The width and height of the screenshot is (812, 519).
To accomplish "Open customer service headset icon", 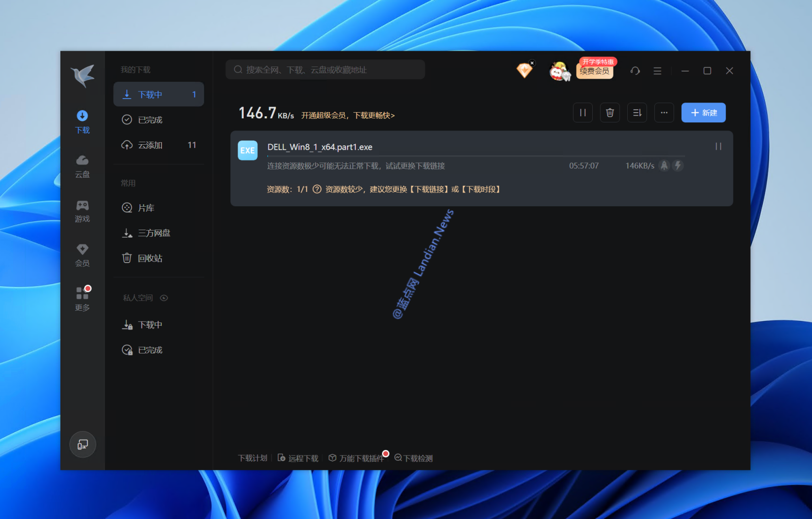I will pos(635,71).
